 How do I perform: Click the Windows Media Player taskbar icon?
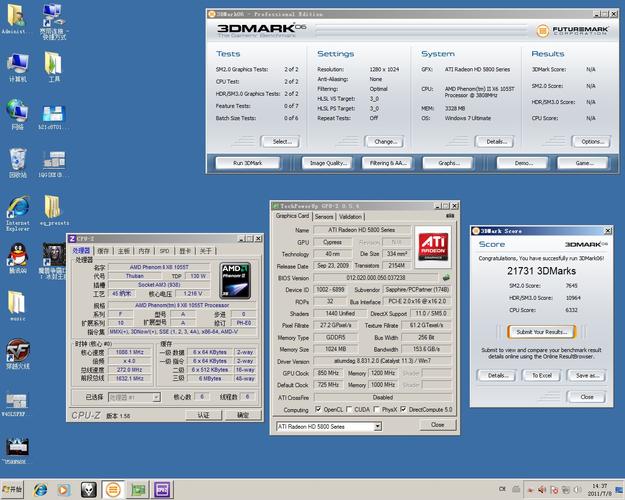65,490
